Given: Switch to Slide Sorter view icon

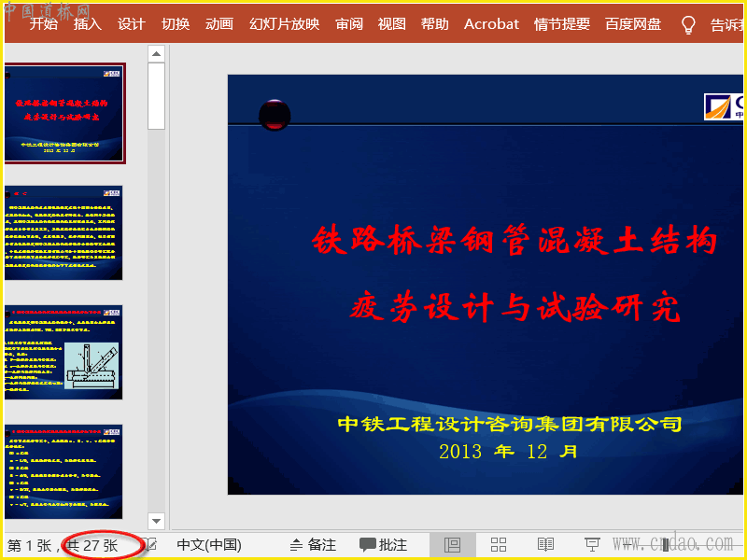Looking at the screenshot, I should click(499, 545).
